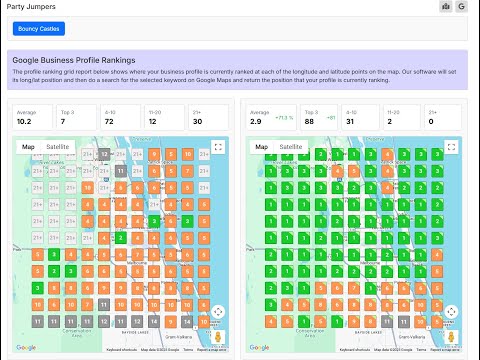480x360 pixels.
Task: Click the orange 9 marker on right map
Action: tap(354, 322)
